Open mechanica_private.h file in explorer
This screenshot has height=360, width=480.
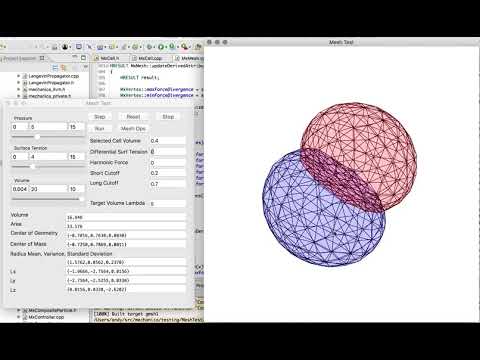tap(49, 96)
